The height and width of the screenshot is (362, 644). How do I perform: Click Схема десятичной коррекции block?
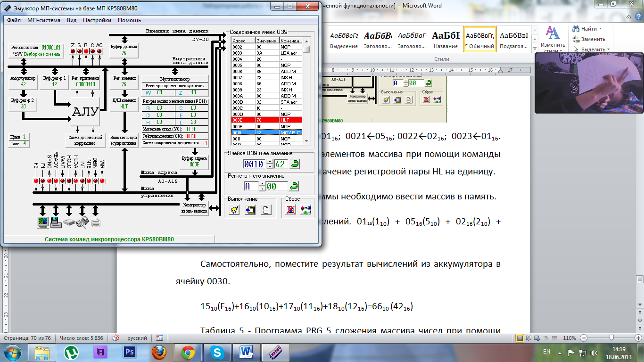85,140
